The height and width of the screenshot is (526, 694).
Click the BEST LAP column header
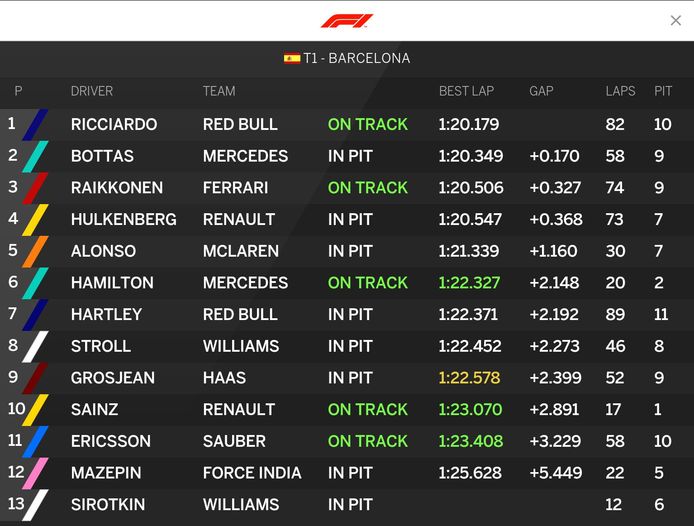click(x=466, y=91)
